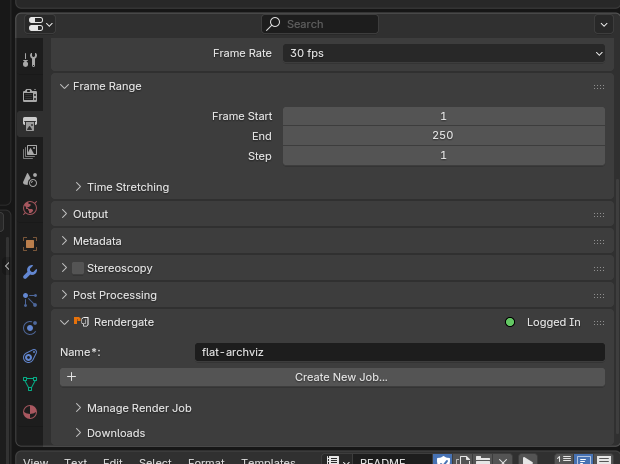620x464 pixels.
Task: Click the End frame value field
Action: [444, 136]
